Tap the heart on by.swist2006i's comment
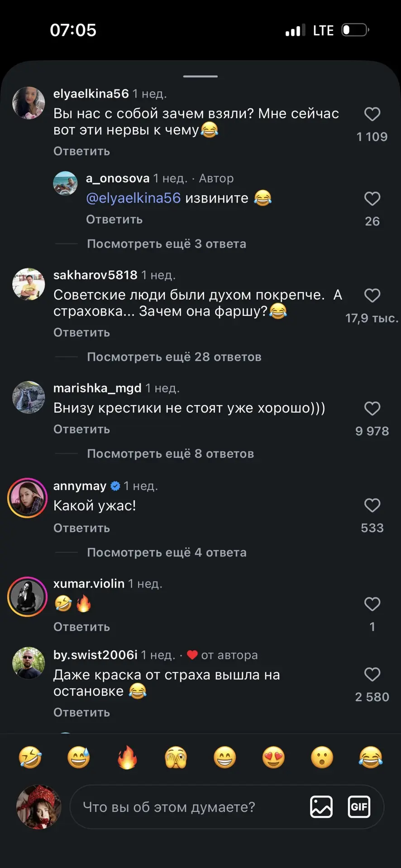This screenshot has width=401, height=868. point(372,675)
